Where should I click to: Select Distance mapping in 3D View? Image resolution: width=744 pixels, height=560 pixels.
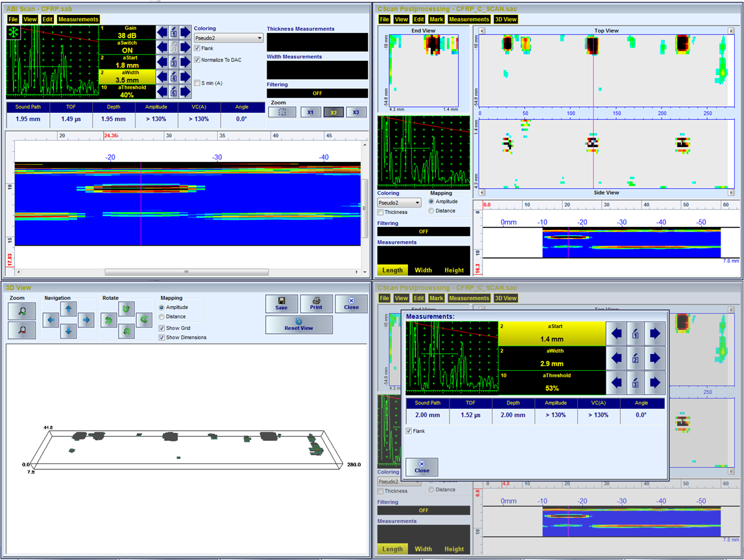coord(162,317)
